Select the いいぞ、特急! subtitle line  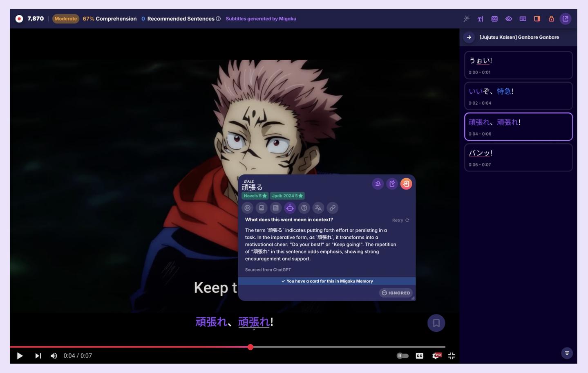(518, 96)
